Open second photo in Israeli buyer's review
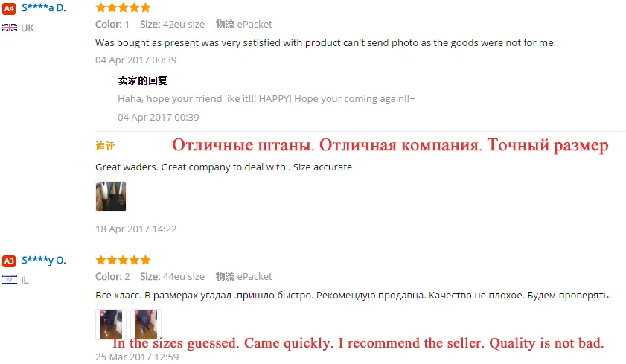 coord(146,324)
